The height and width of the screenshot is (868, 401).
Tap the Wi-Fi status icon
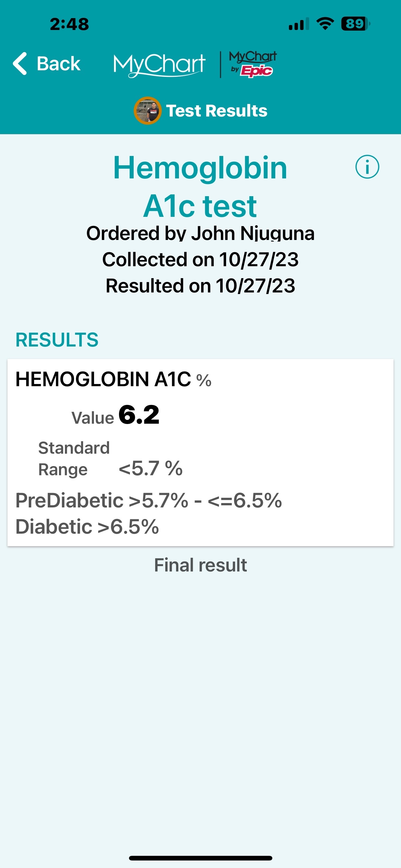pyautogui.click(x=325, y=24)
